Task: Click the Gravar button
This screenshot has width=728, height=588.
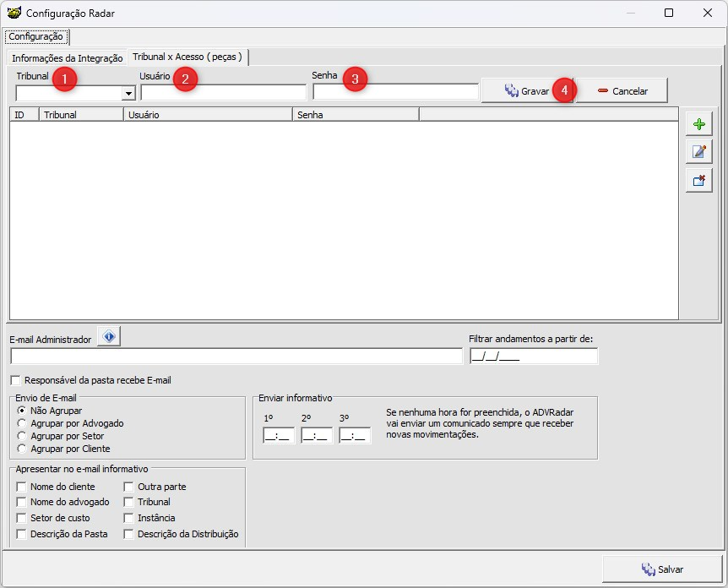Action: pyautogui.click(x=527, y=91)
